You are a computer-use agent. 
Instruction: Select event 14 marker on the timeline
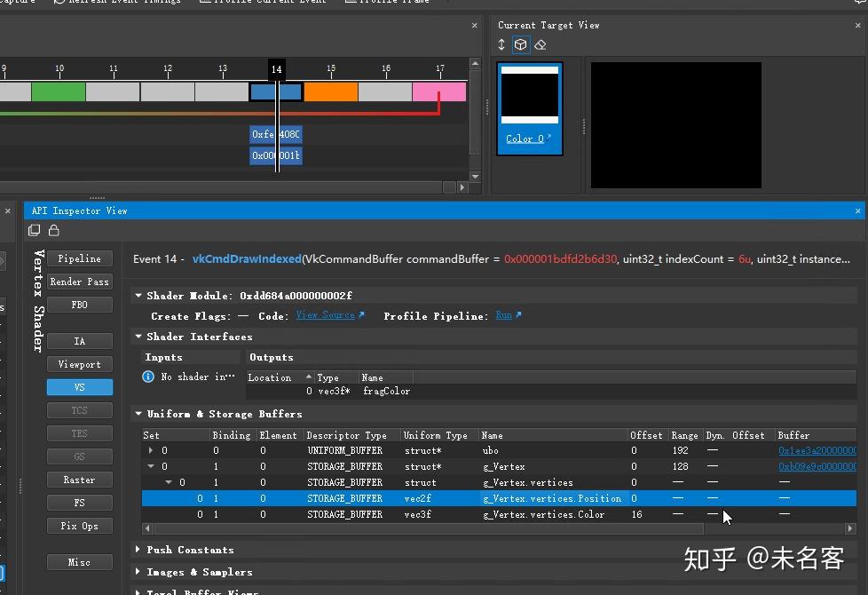click(276, 69)
